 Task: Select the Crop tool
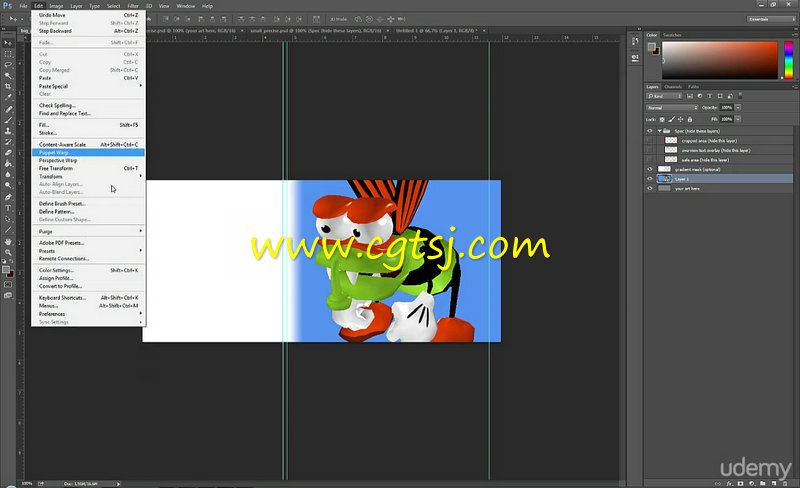[x=8, y=86]
